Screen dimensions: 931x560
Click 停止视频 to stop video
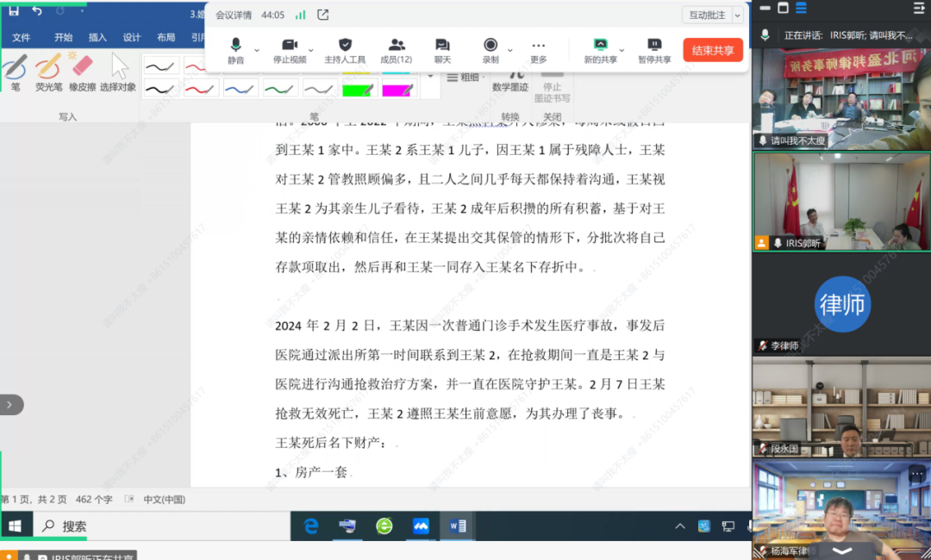pyautogui.click(x=291, y=49)
